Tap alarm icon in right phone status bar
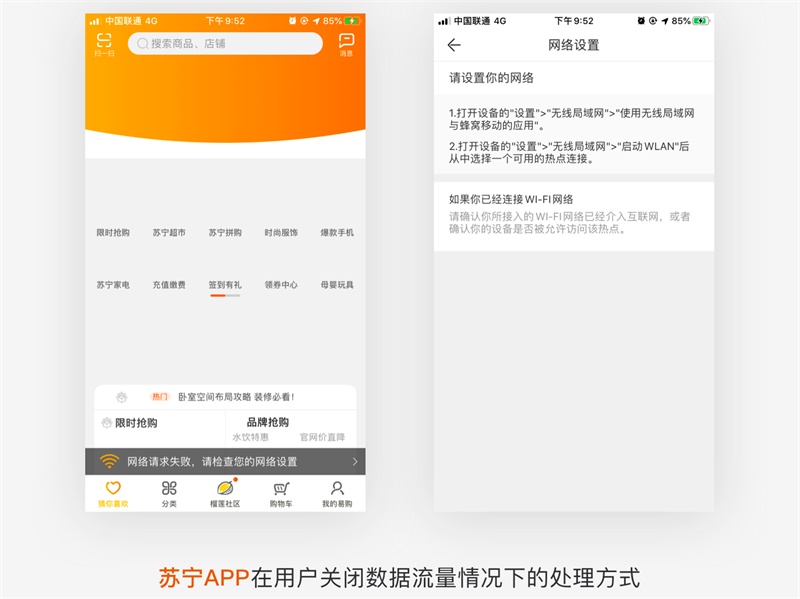Screen dimensions: 800x599 (x=641, y=21)
